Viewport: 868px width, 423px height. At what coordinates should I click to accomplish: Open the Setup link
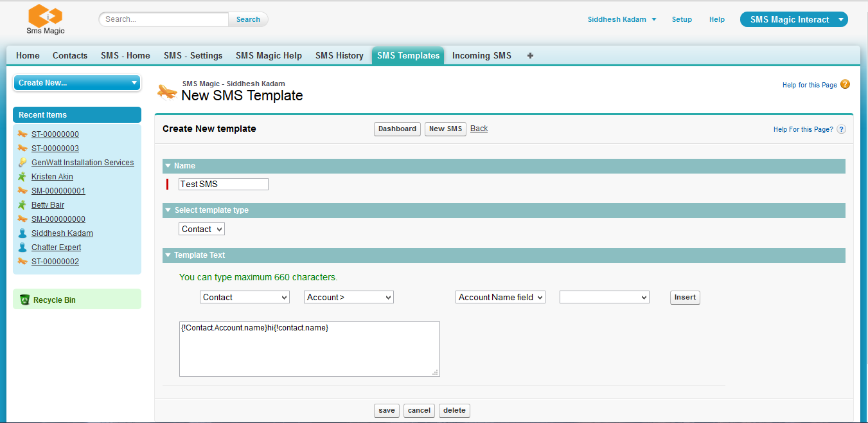click(682, 19)
